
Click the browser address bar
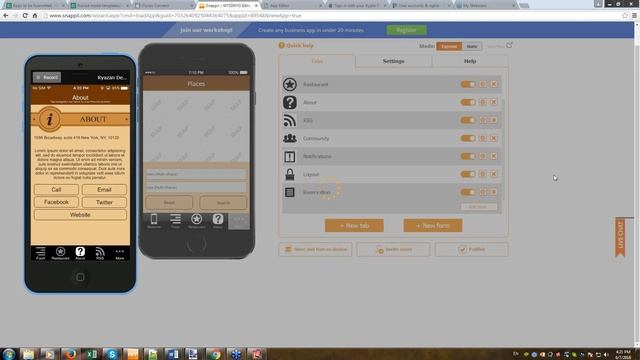click(x=331, y=16)
